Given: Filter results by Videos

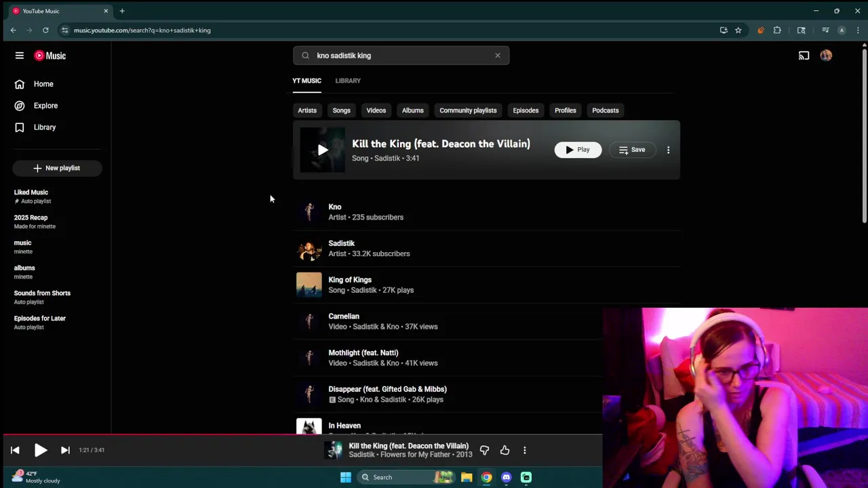Looking at the screenshot, I should pyautogui.click(x=376, y=110).
